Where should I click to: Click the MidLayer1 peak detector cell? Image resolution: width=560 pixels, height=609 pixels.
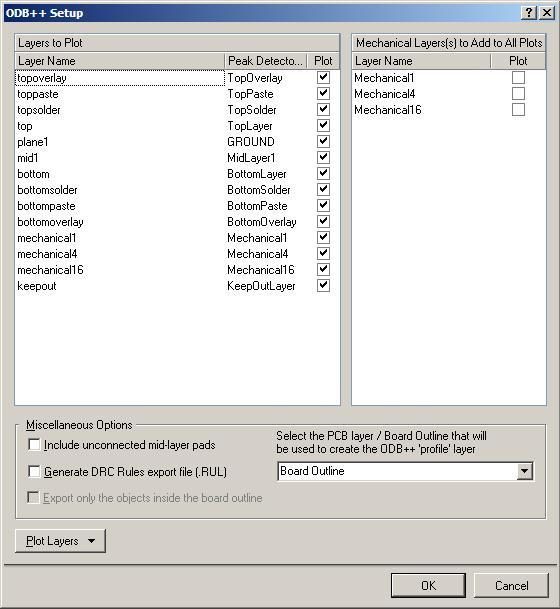point(251,158)
